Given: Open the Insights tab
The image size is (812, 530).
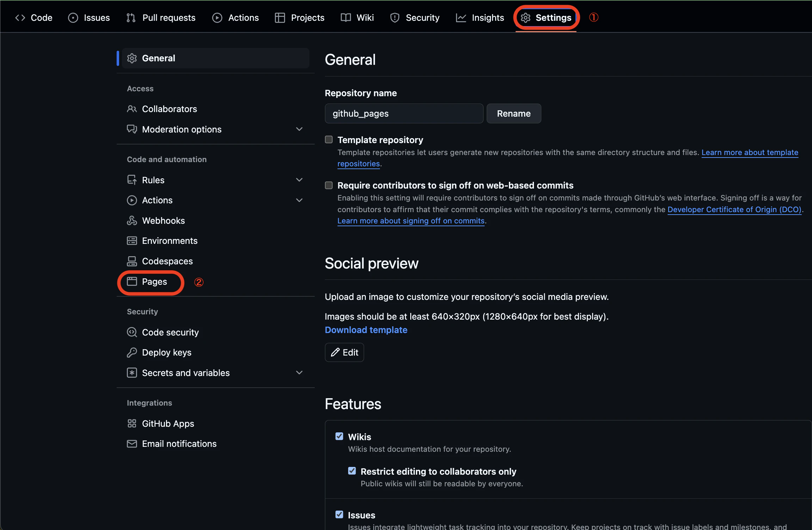Looking at the screenshot, I should (x=480, y=18).
